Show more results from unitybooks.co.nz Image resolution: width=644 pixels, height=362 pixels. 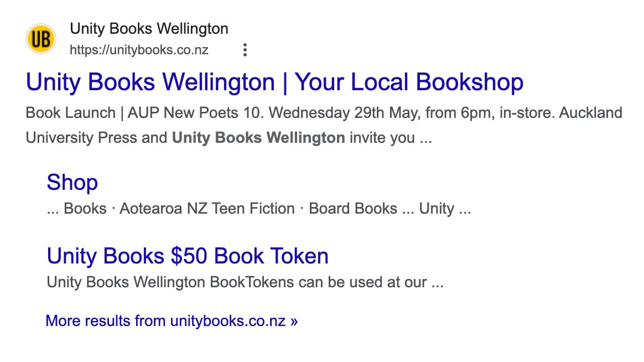[167, 320]
